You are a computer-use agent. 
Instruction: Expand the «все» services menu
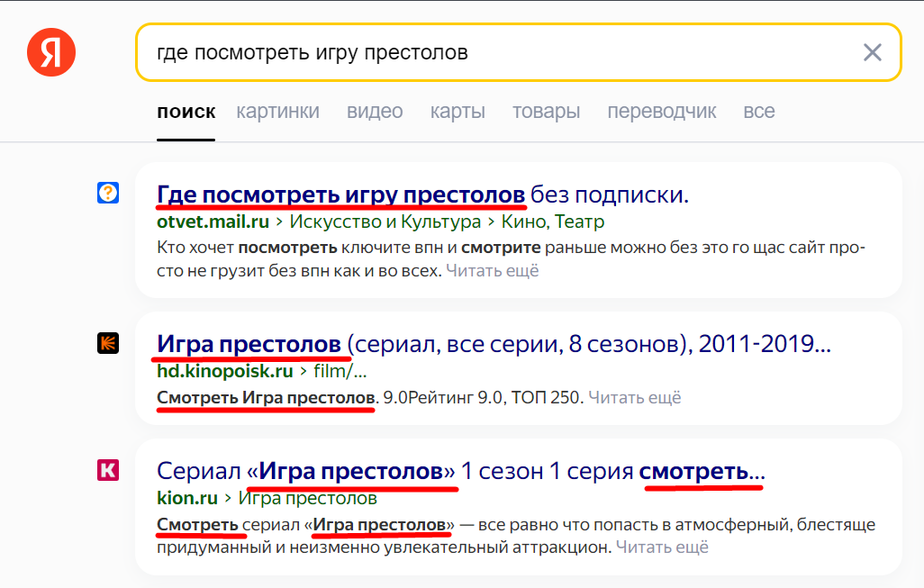point(758,112)
